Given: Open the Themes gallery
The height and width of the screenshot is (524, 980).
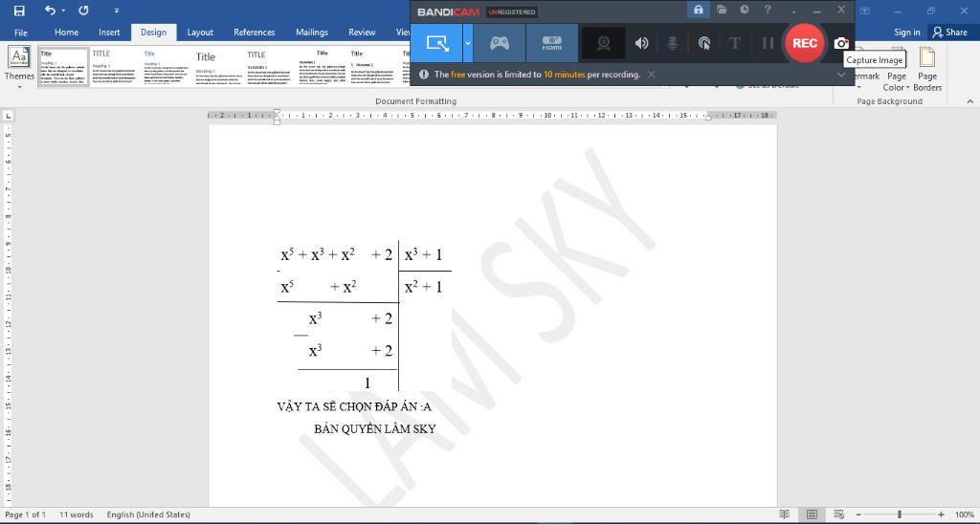Looking at the screenshot, I should 19,68.
